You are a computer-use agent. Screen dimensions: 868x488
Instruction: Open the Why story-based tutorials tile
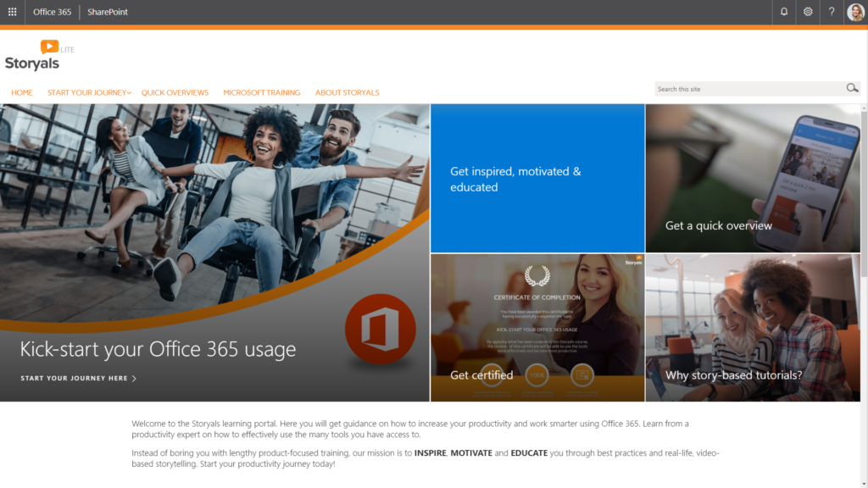pyautogui.click(x=753, y=328)
